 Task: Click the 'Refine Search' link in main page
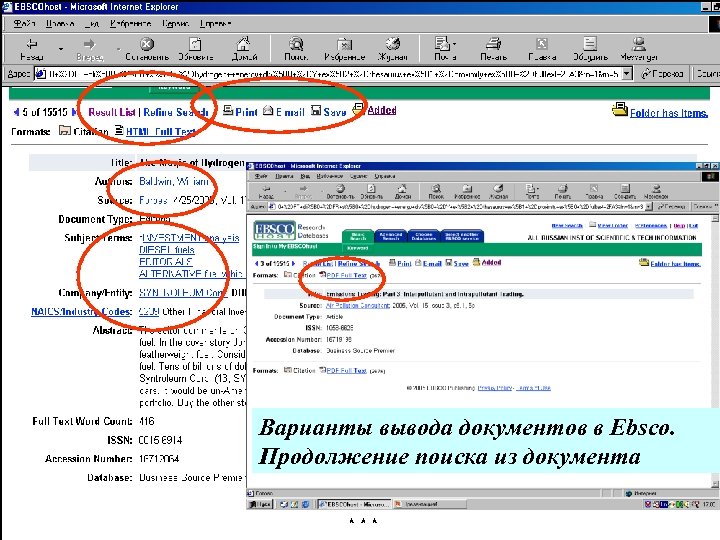pyautogui.click(x=176, y=112)
